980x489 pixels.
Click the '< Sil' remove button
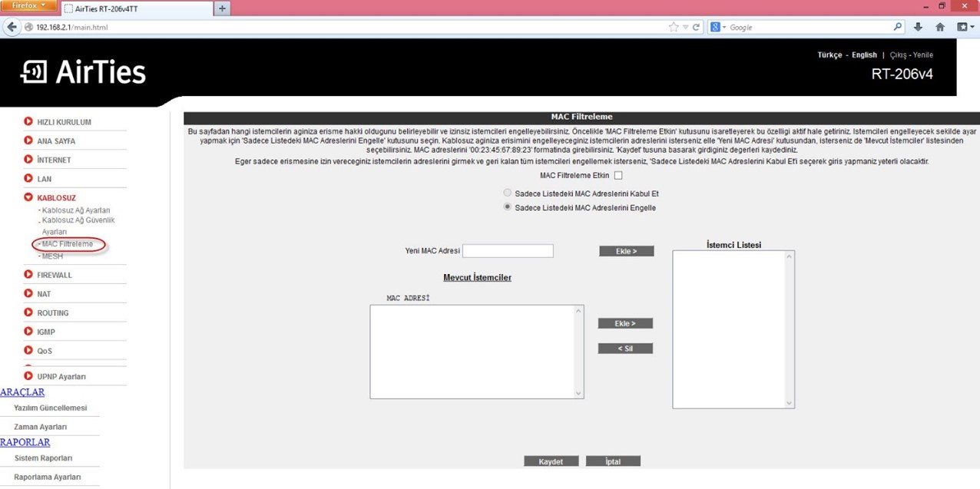pos(625,349)
